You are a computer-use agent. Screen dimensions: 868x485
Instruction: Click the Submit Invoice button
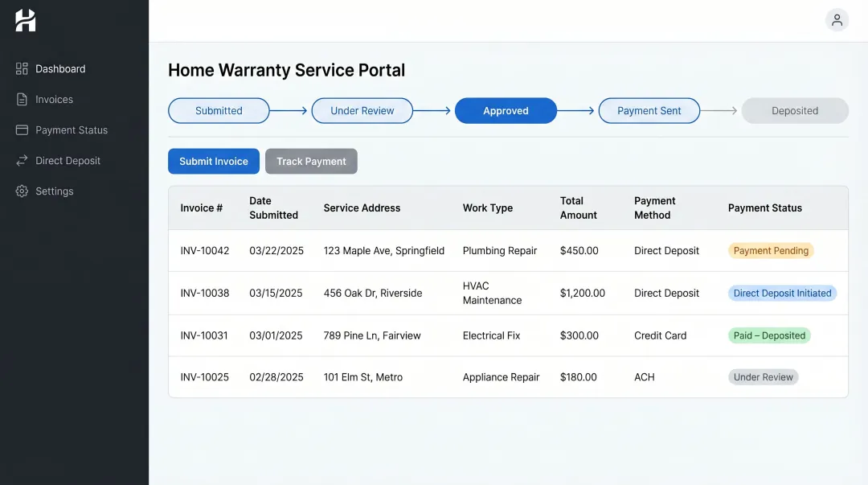pos(214,162)
